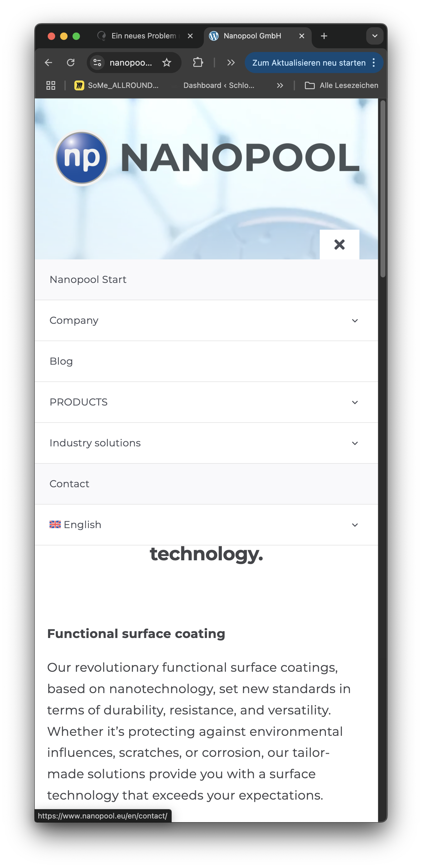Expand the Industry solutions submenu
Viewport: 422px width, 868px height.
point(354,443)
